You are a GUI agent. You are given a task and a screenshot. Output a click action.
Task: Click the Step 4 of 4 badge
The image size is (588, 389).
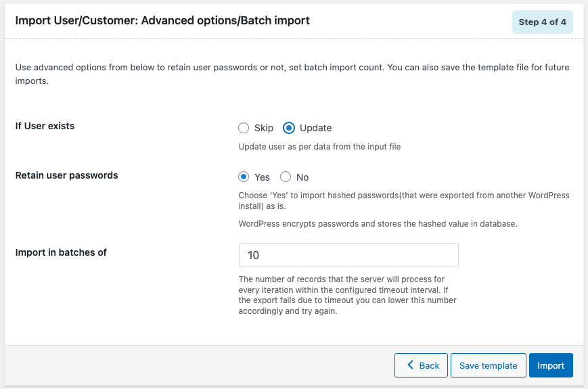(542, 22)
